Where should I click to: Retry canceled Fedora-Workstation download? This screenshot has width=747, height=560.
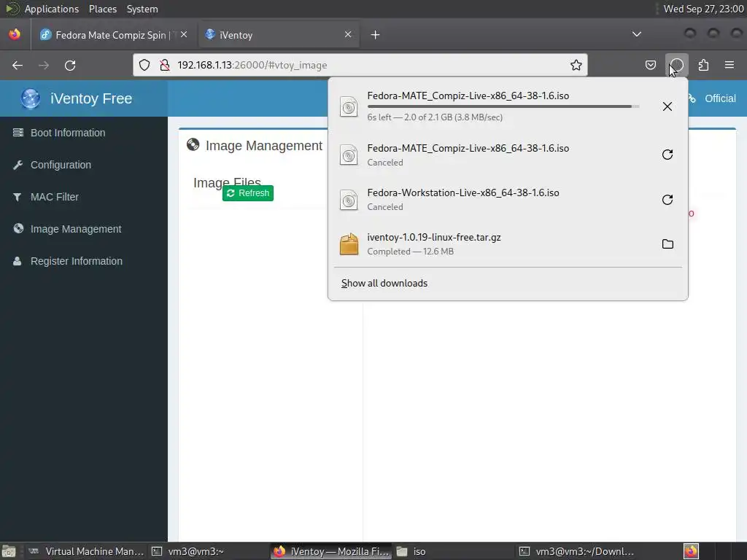pos(667,199)
